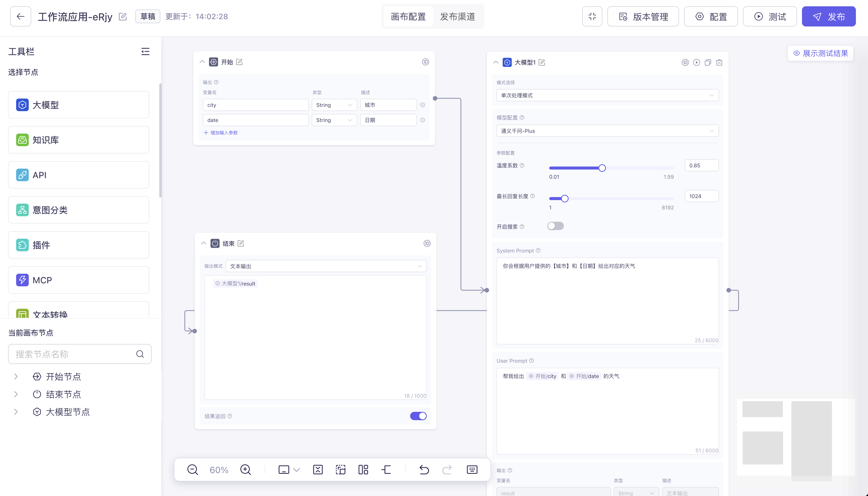
Task: Show test results via 展示测试结果
Action: [x=821, y=53]
